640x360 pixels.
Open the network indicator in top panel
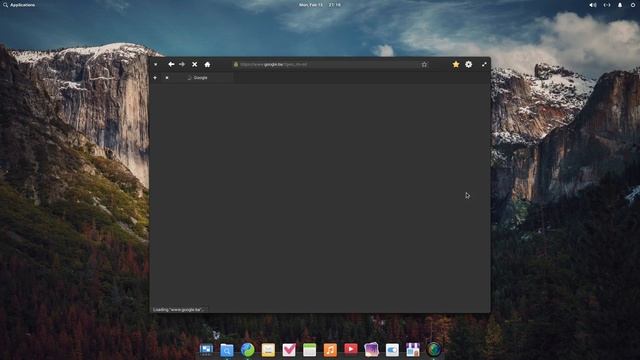click(x=607, y=5)
